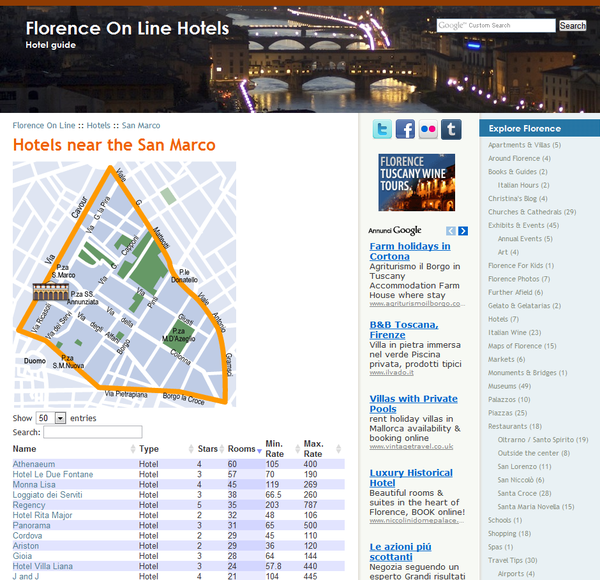Open Santa Croce subcategory
The image size is (600, 580).
[524, 493]
